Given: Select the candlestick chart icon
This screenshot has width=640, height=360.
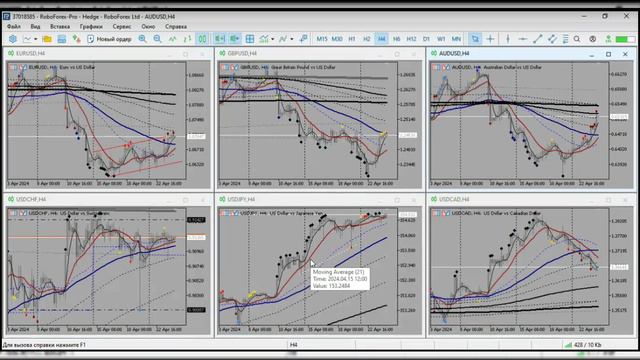Looking at the screenshot, I should click(202, 39).
